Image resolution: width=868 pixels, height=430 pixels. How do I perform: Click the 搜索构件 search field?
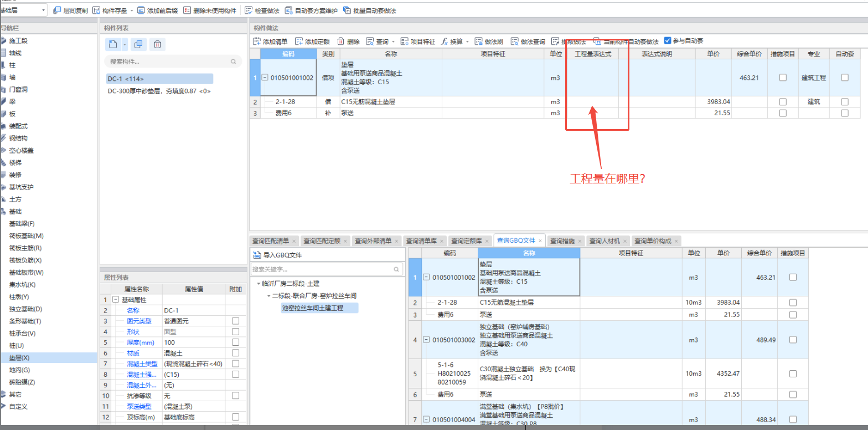(173, 62)
